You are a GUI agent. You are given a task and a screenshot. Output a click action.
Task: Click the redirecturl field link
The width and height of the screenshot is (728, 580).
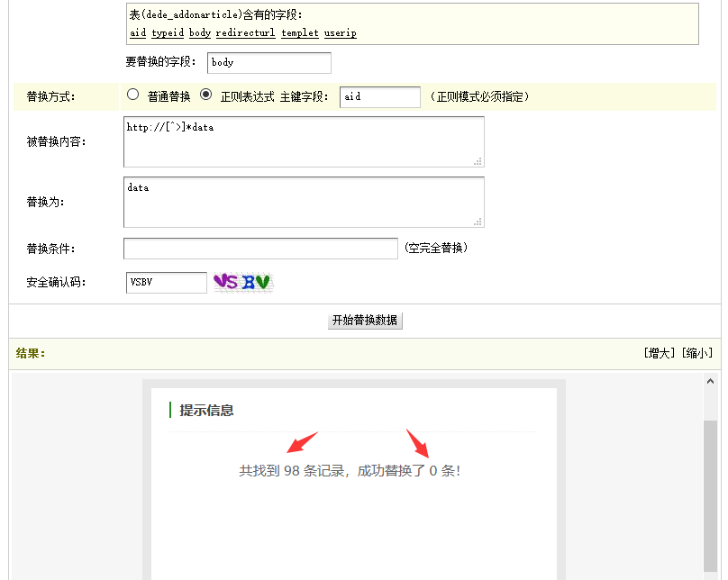tap(246, 32)
